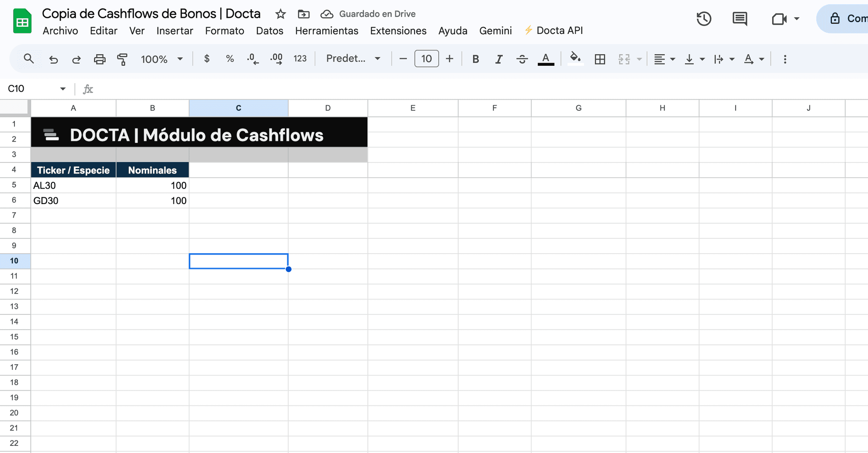This screenshot has width=868, height=453.
Task: Open the borders menu
Action: pos(600,59)
